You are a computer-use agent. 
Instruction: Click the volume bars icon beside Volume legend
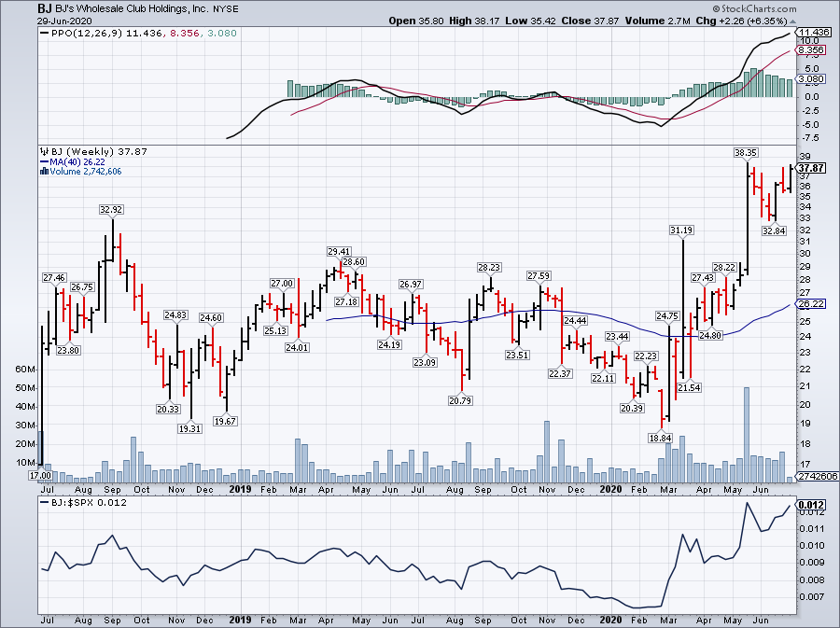[44, 172]
